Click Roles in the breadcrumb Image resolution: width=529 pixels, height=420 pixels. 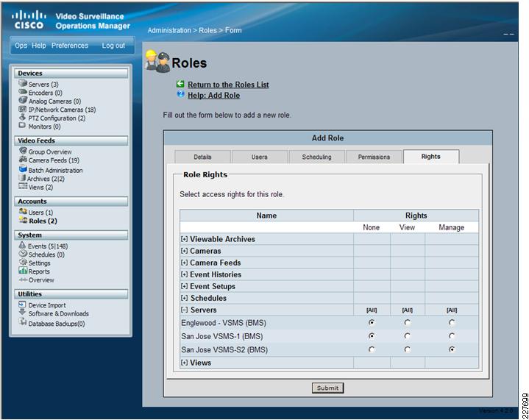pyautogui.click(x=207, y=30)
